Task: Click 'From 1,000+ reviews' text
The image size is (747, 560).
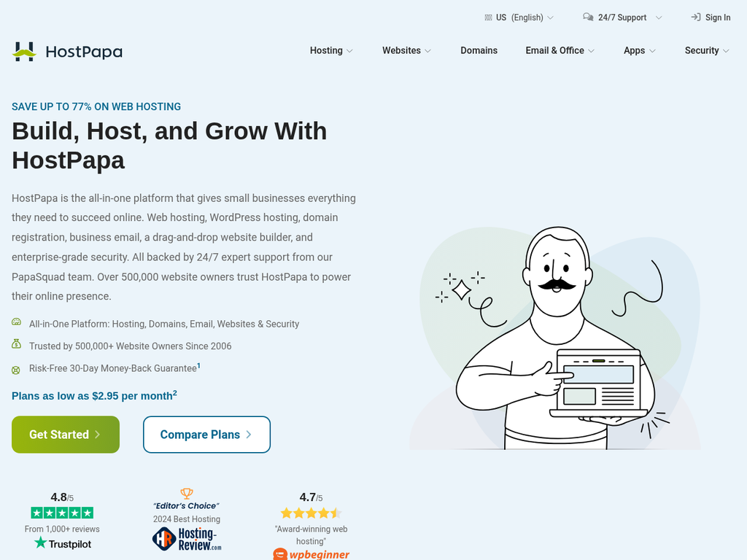Action: point(62,529)
